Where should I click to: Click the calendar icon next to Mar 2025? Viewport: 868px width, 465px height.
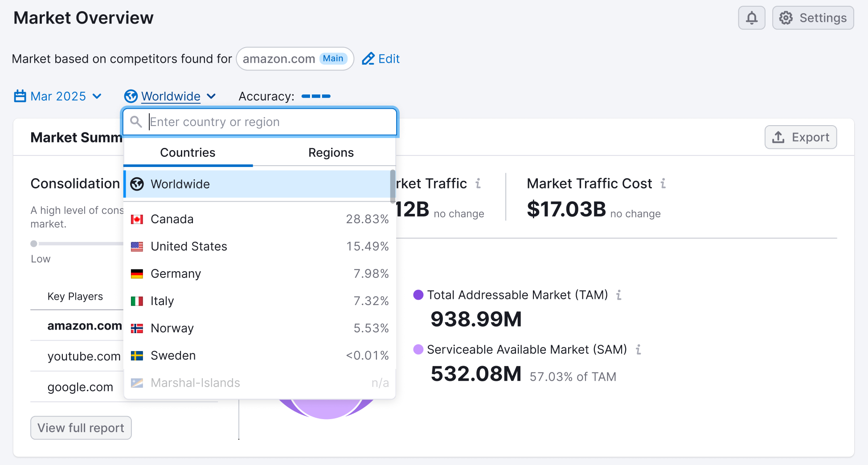point(20,96)
